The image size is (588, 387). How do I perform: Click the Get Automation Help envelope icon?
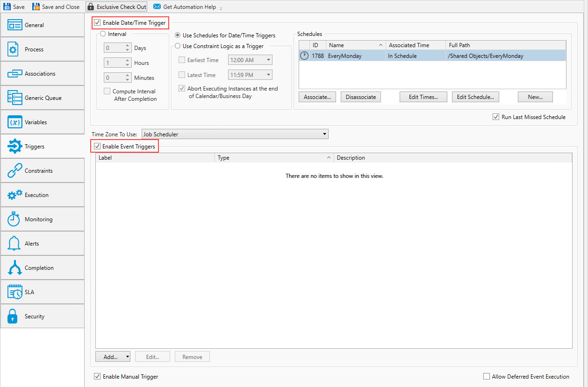coord(157,7)
